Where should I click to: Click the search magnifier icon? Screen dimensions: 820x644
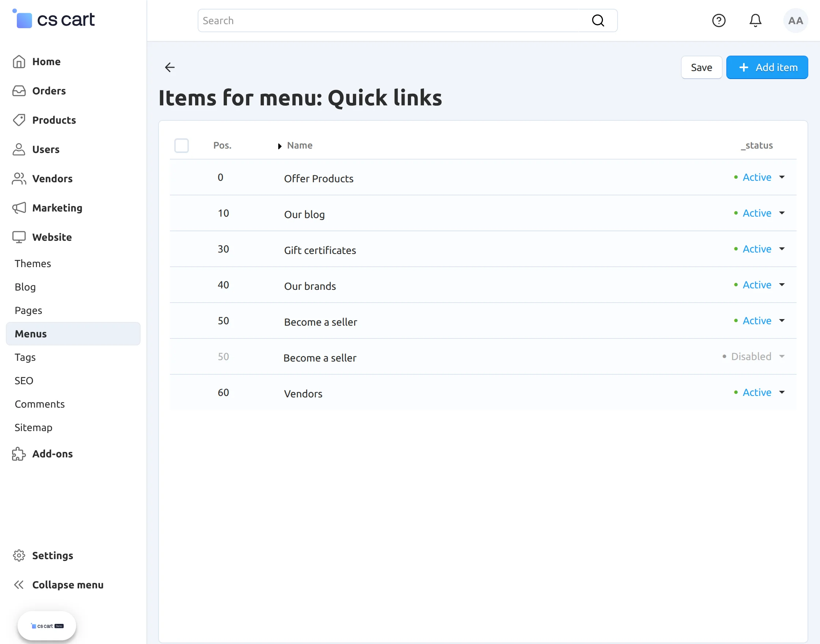[598, 20]
